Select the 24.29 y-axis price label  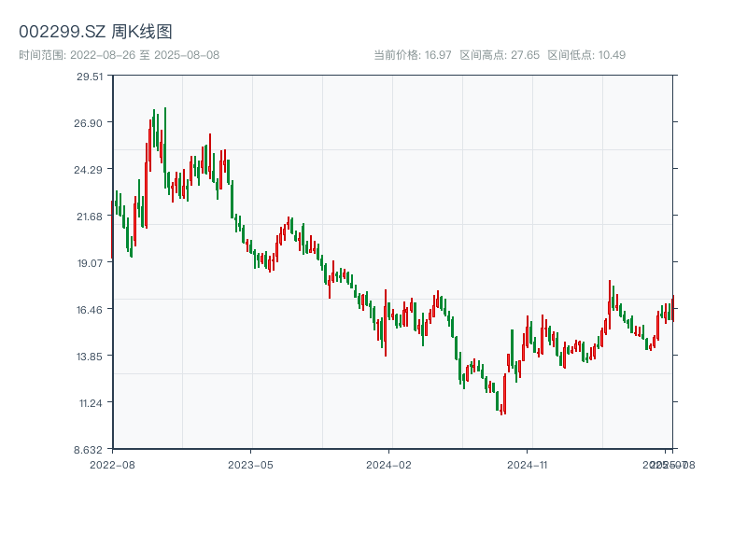90,170
